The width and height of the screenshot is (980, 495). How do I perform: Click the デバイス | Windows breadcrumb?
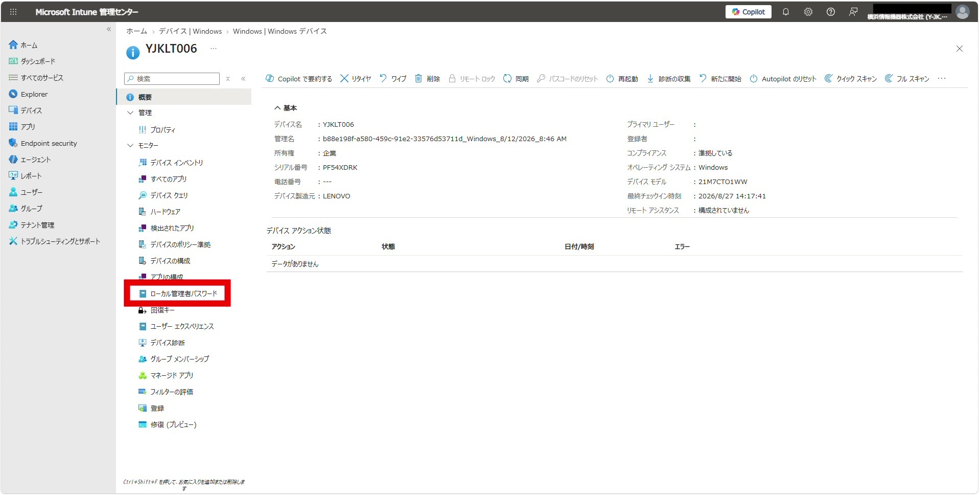tap(190, 31)
